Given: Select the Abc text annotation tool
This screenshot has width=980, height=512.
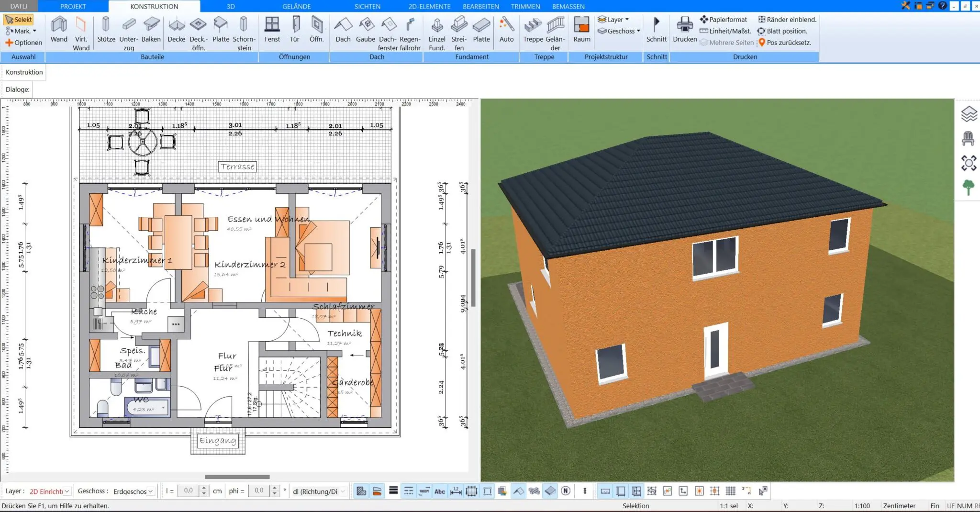Looking at the screenshot, I should tap(440, 490).
